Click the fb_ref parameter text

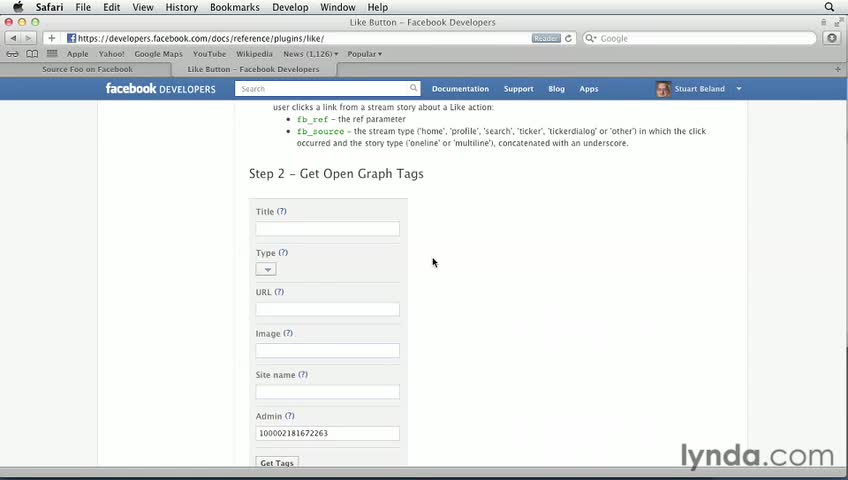313,119
